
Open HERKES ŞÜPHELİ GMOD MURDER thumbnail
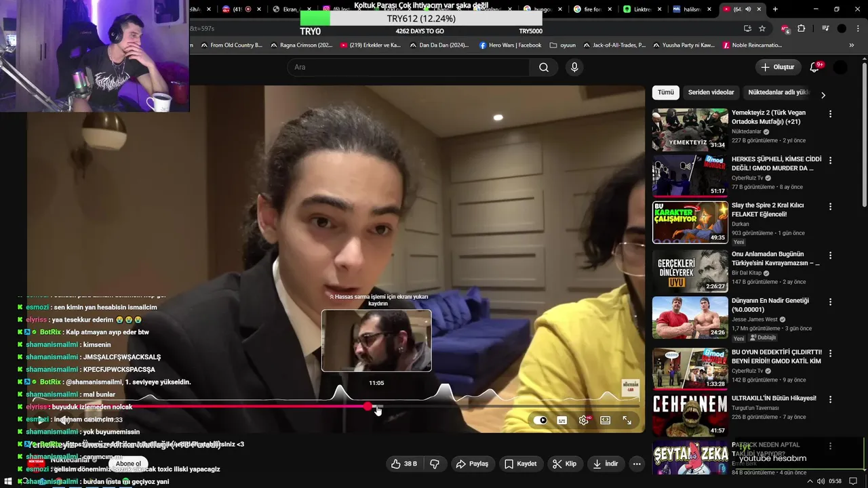point(690,176)
